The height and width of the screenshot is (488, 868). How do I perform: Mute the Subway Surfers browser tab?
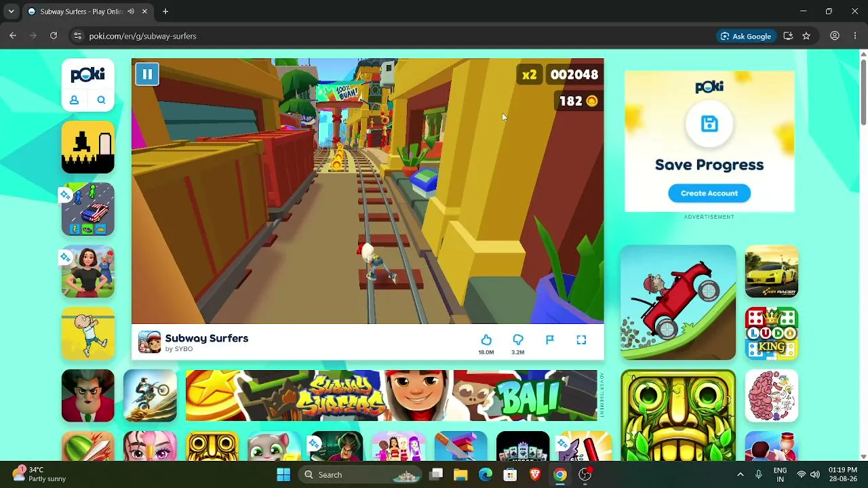[131, 12]
